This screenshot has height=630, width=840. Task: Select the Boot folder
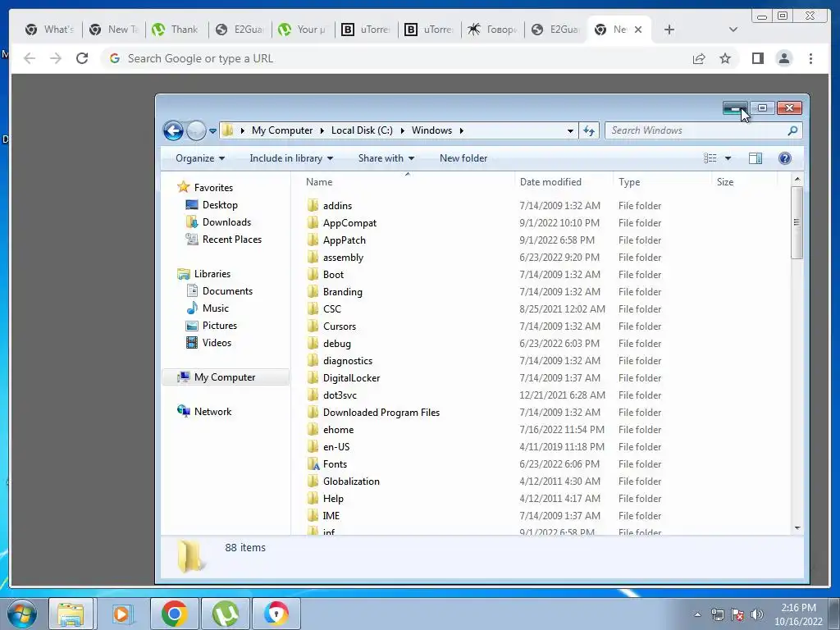coord(333,274)
